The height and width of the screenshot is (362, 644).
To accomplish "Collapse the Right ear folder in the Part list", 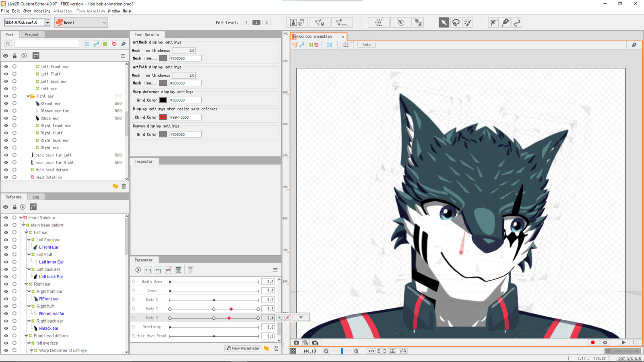I will click(x=28, y=96).
